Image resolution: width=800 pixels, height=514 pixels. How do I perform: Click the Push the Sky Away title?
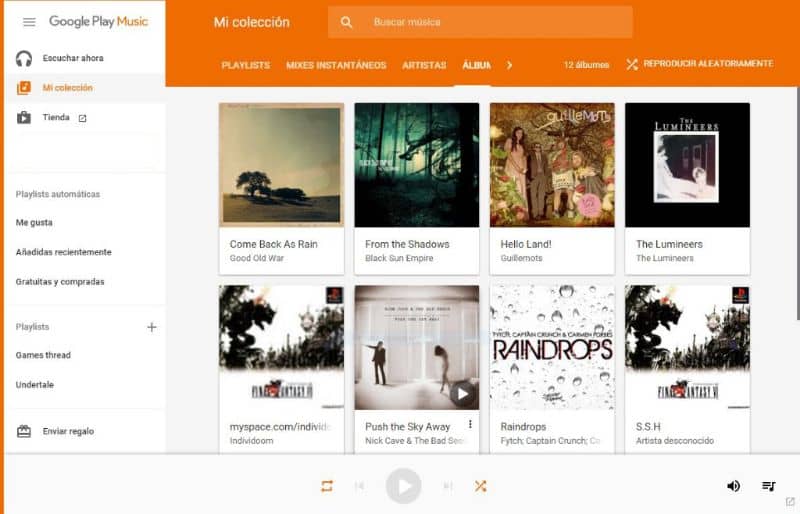tap(408, 427)
